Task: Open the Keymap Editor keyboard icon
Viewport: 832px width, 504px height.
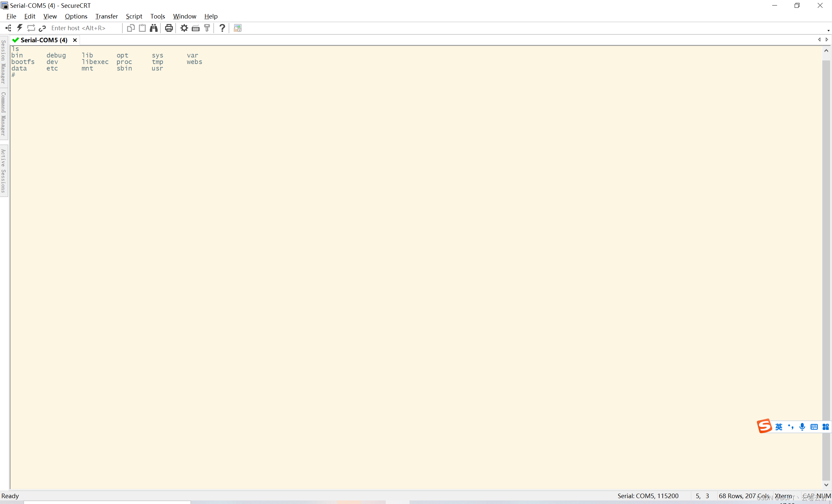Action: click(x=196, y=28)
